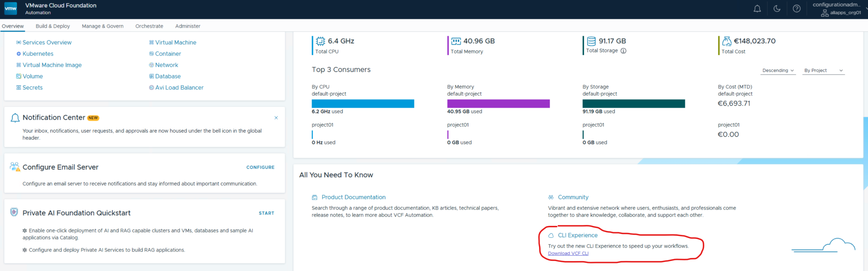Open the Community link

(x=573, y=197)
